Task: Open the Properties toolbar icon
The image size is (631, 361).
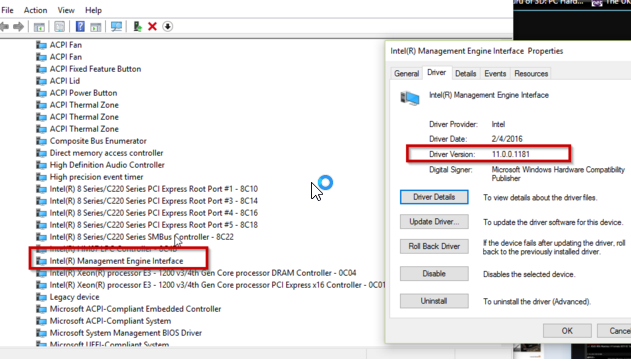Action: (59, 27)
